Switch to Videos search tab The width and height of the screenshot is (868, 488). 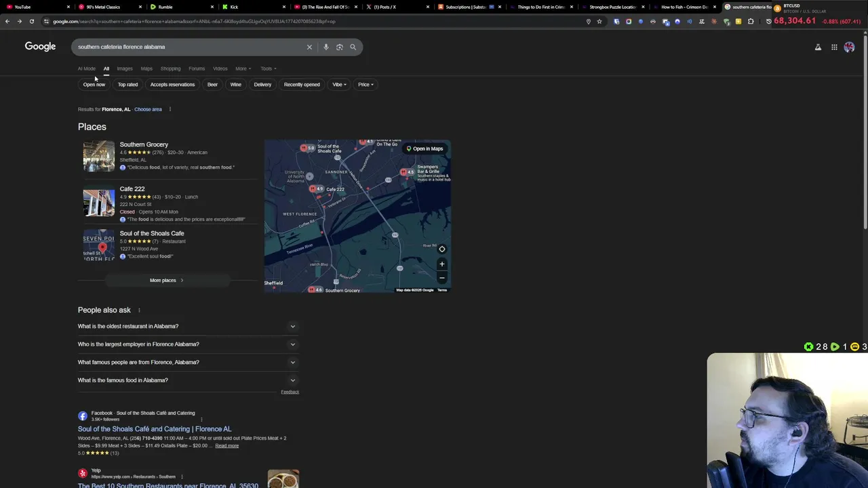click(x=220, y=68)
